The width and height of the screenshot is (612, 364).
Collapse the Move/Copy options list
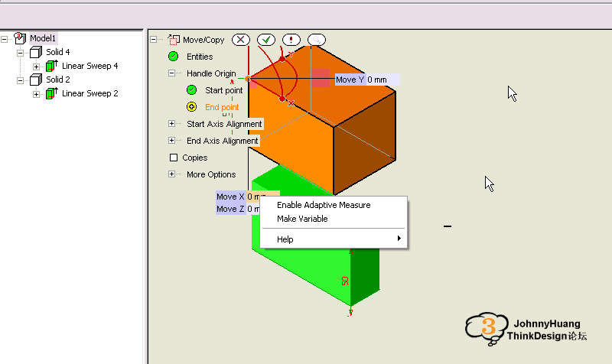point(154,40)
